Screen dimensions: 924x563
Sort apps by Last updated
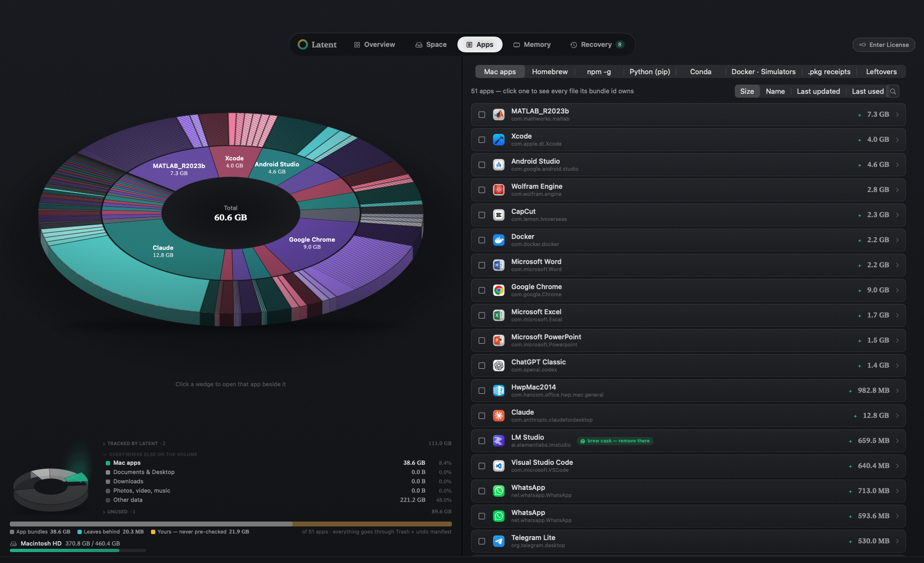(x=818, y=91)
